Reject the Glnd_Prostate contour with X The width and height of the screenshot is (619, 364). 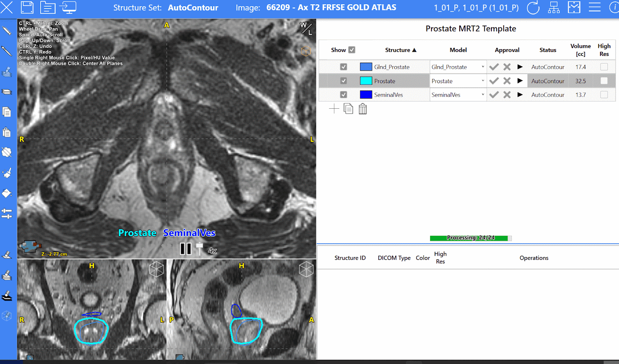click(507, 67)
